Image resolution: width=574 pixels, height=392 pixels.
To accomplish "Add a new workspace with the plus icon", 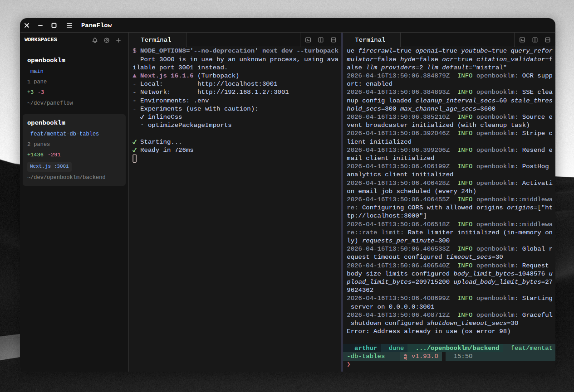I will pyautogui.click(x=118, y=40).
